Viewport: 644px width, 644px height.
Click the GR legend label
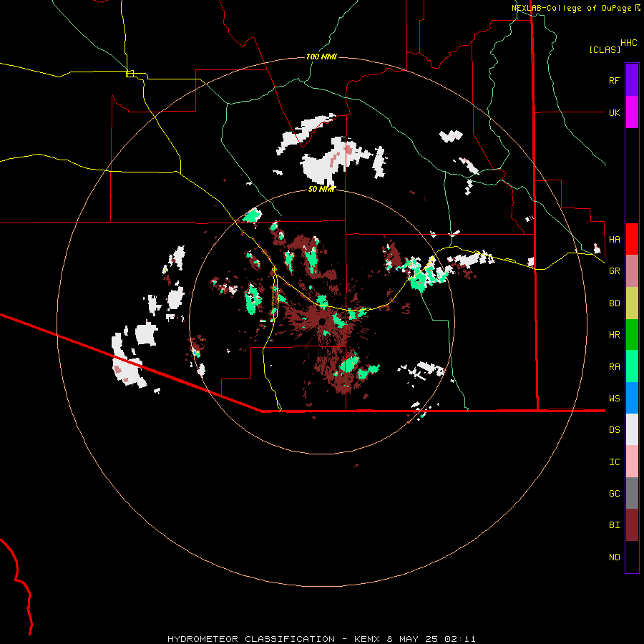[614, 271]
